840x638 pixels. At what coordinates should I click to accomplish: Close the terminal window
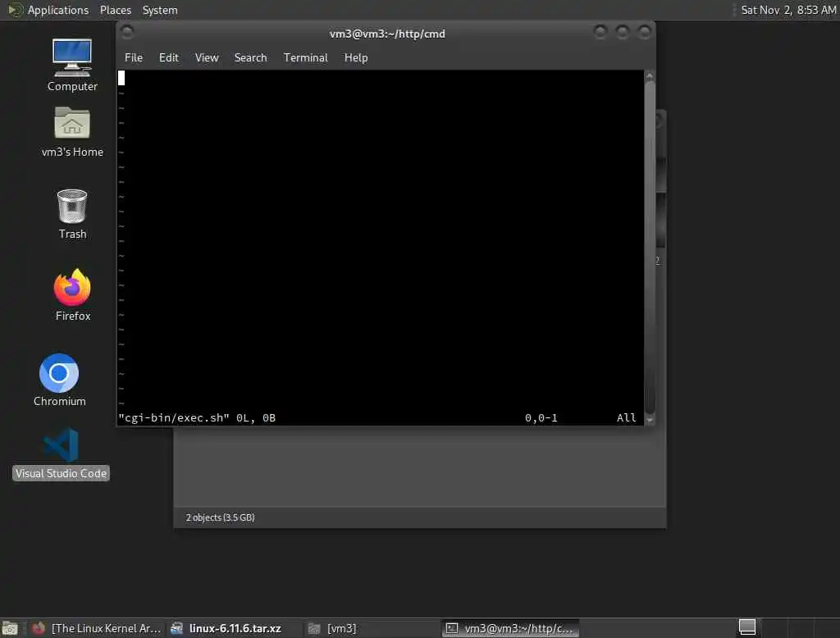coord(645,33)
